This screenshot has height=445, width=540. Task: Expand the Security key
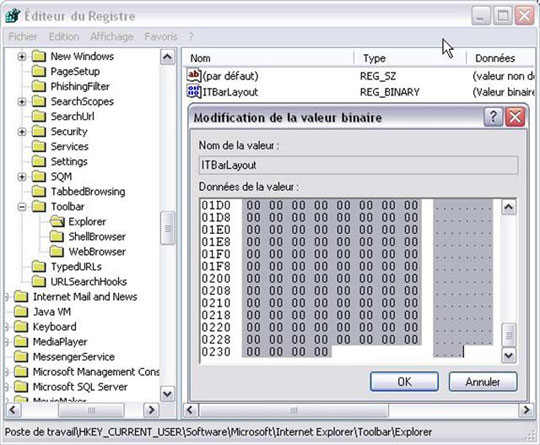click(22, 132)
